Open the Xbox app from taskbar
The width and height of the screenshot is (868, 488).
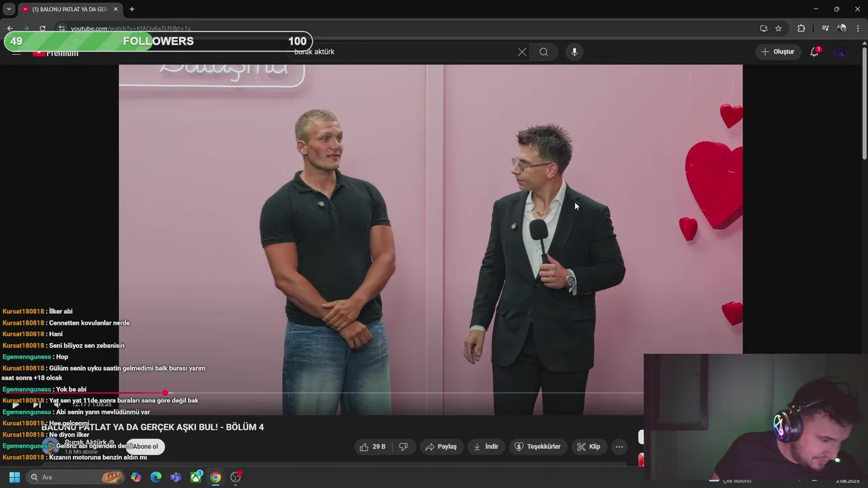coord(196,477)
